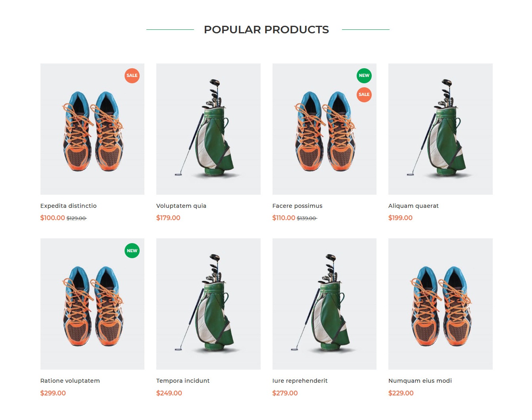The height and width of the screenshot is (420, 532).
Task: Click the Iure reprehenderit title
Action: point(300,381)
